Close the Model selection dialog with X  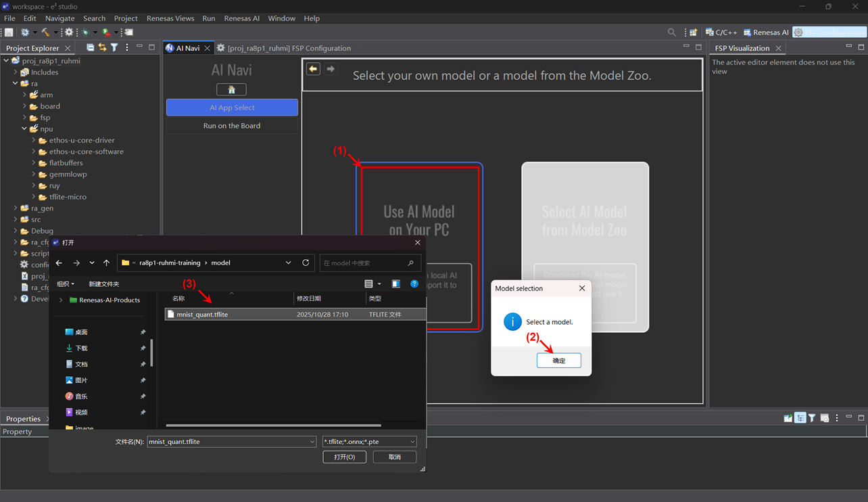(582, 288)
